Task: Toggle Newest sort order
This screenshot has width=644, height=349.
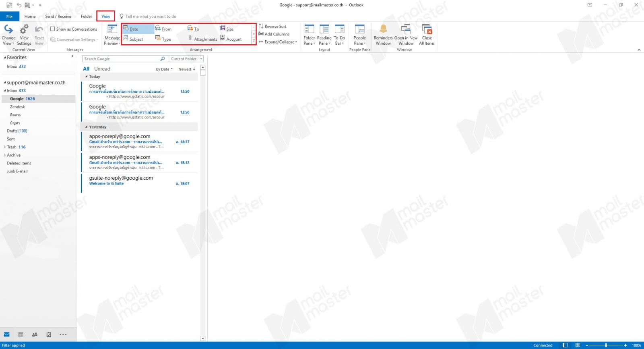Action: 187,69
